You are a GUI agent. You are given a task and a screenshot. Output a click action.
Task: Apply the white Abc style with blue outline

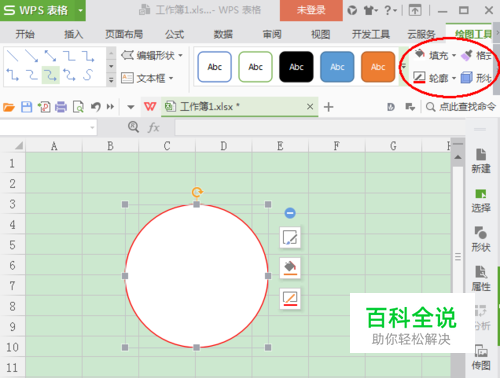215,67
